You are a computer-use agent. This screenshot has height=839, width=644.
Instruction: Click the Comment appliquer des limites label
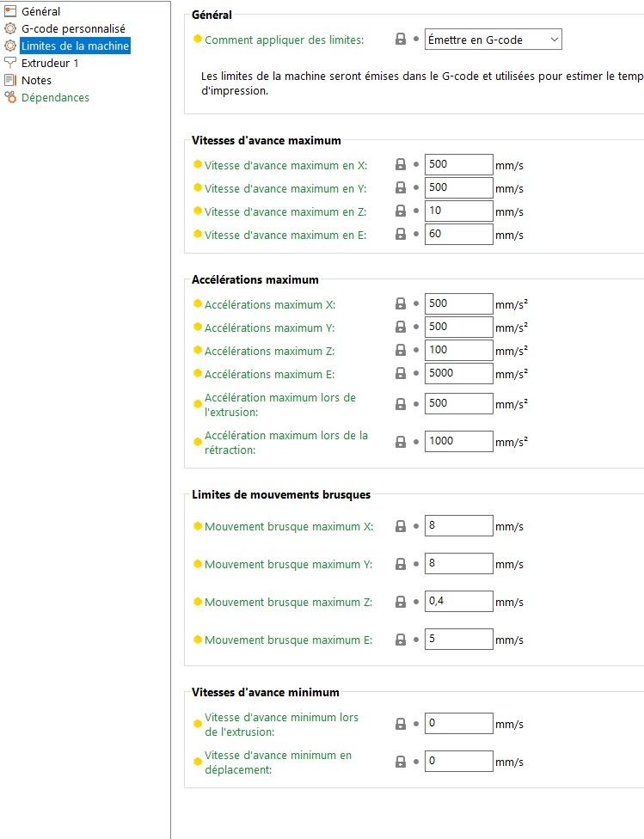(x=284, y=40)
